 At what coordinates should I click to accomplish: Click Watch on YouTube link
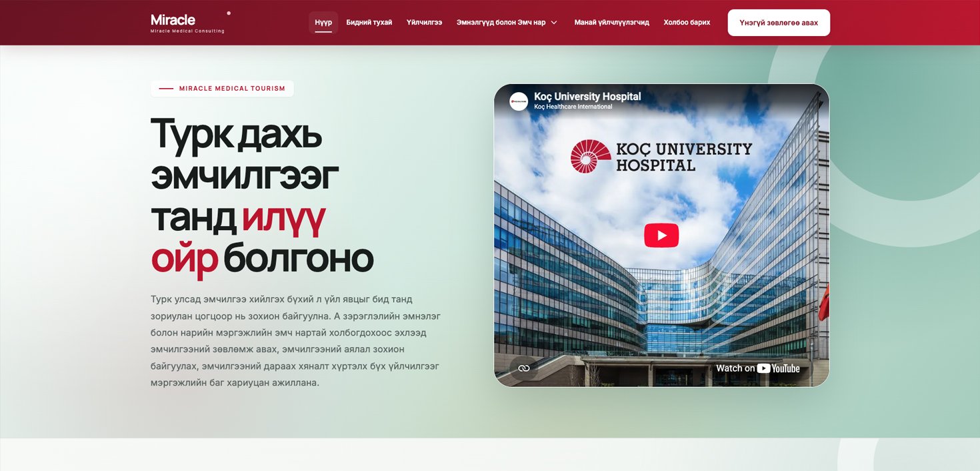758,368
